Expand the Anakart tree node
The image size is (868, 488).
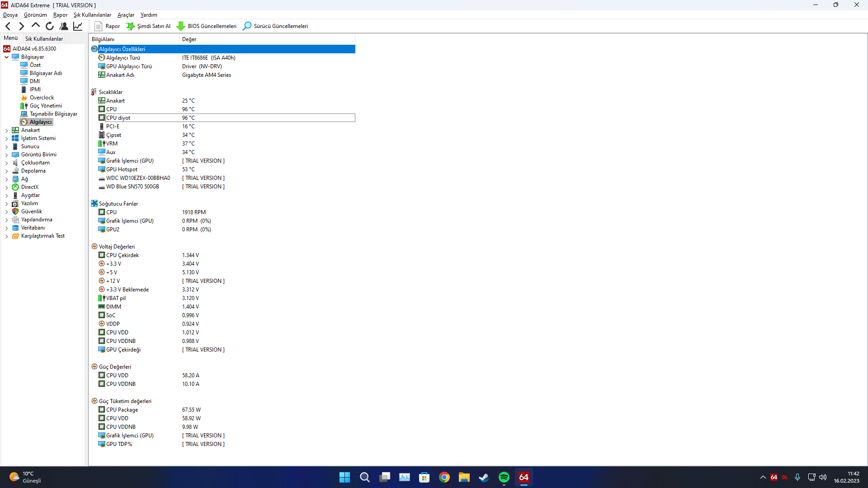(x=6, y=130)
